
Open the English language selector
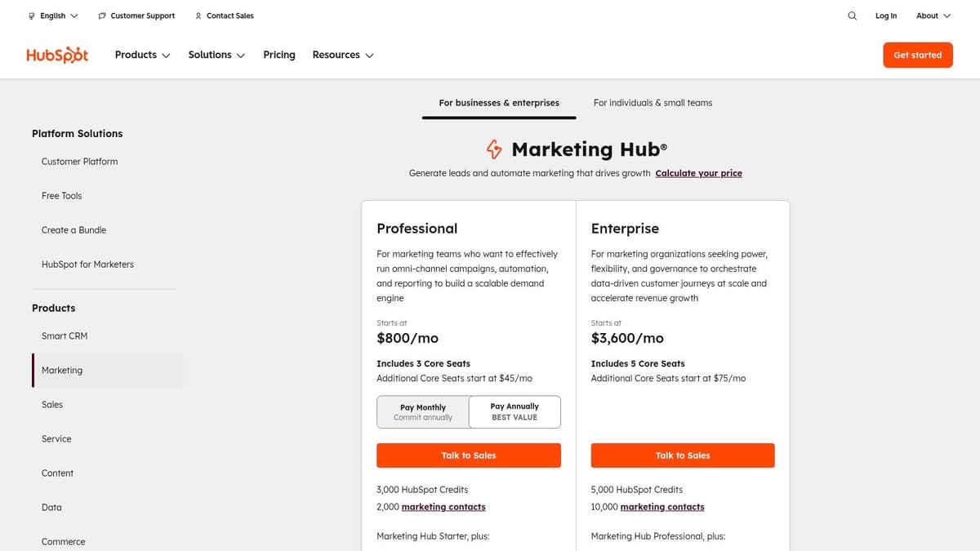click(x=51, y=16)
